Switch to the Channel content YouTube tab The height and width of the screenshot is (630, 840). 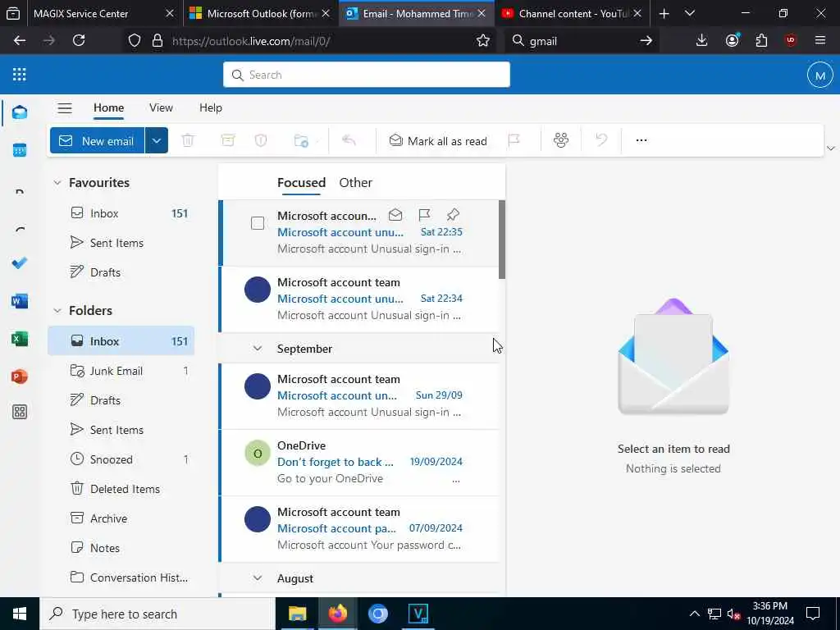tap(572, 14)
